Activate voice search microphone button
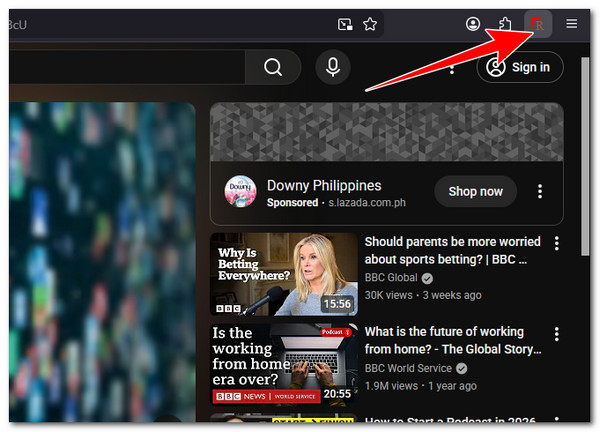This screenshot has width=600, height=432. point(333,67)
